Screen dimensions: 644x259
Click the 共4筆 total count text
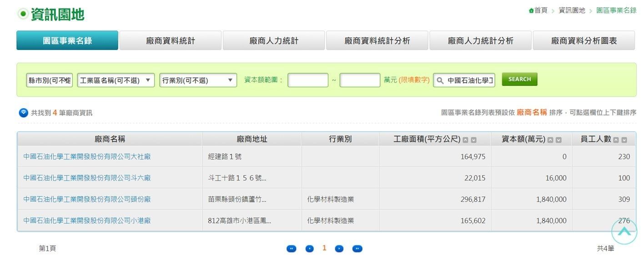click(605, 248)
